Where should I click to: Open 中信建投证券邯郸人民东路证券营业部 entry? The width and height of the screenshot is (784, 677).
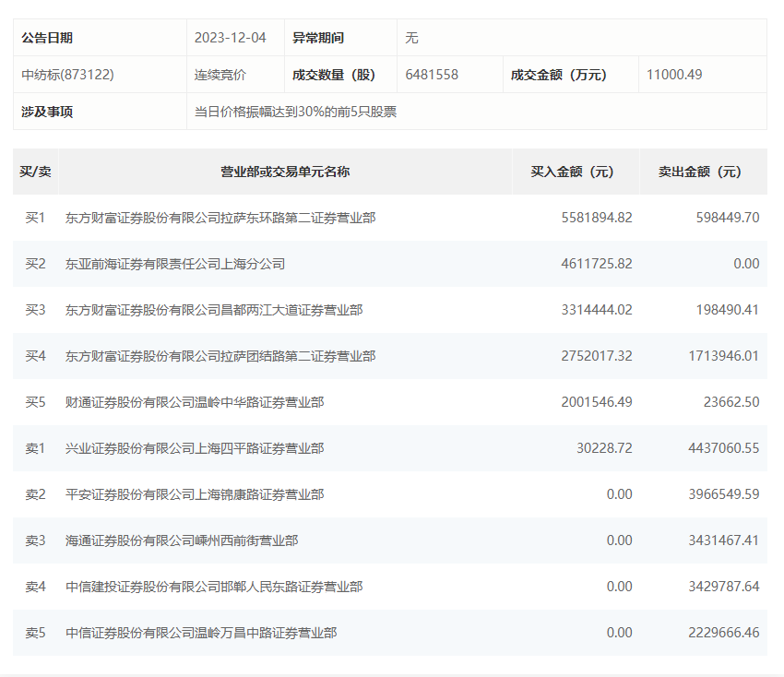pyautogui.click(x=214, y=587)
